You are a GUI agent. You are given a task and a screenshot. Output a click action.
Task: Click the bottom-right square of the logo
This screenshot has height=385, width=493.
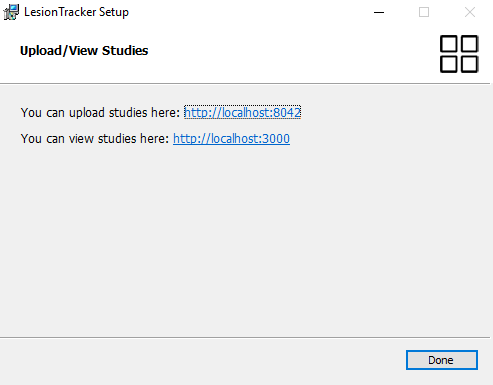469,64
